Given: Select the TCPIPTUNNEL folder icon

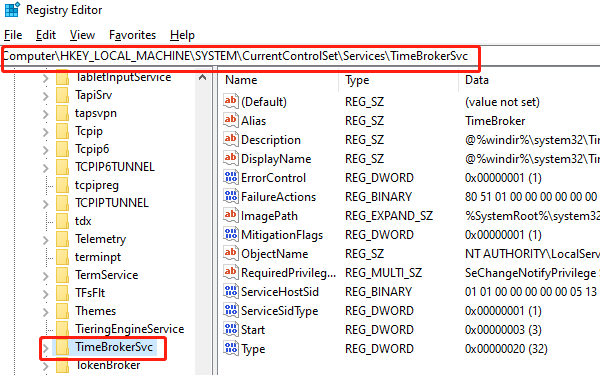Looking at the screenshot, I should 62,203.
